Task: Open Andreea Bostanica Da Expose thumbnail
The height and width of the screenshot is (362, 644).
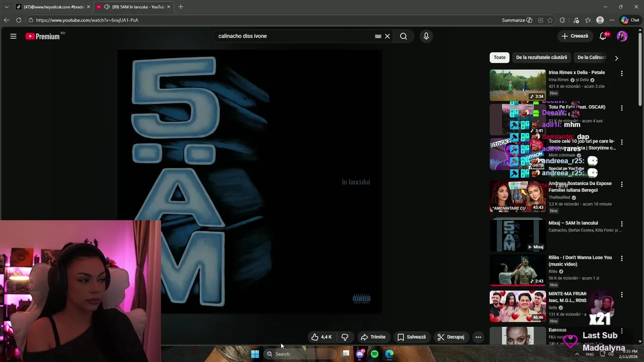Action: pos(518,196)
